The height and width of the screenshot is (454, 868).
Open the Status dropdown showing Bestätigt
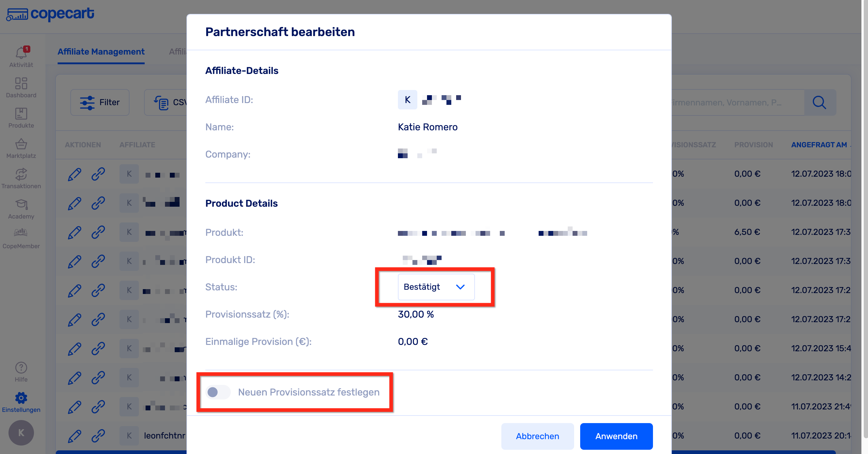click(x=436, y=287)
